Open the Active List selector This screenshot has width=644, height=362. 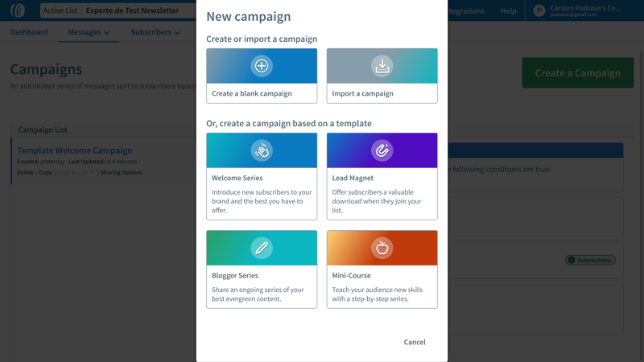pos(118,10)
